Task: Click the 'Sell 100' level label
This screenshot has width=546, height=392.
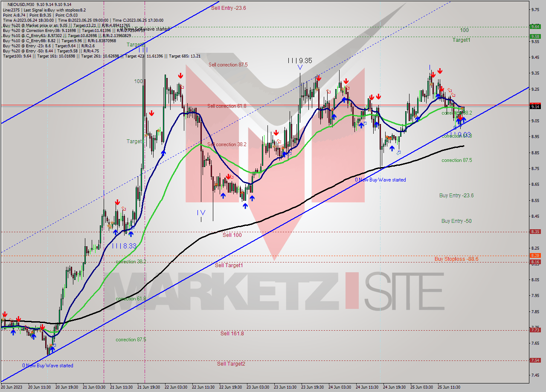Action: pos(232,235)
